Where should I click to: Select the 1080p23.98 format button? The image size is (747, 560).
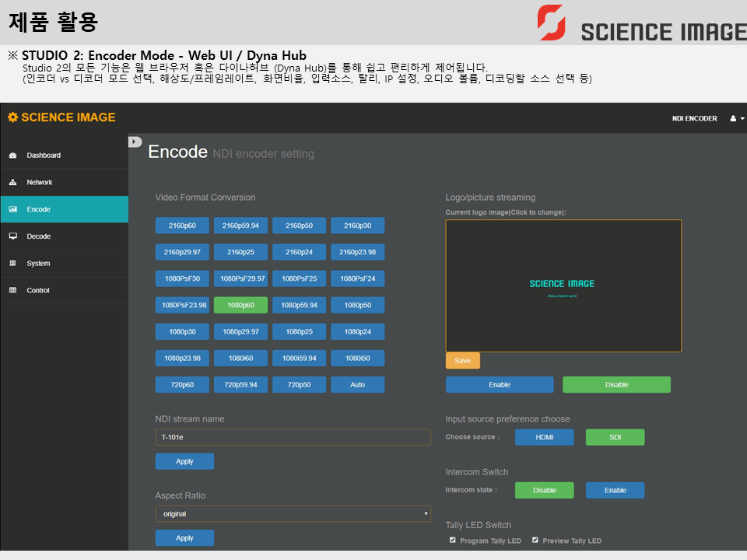pos(182,358)
